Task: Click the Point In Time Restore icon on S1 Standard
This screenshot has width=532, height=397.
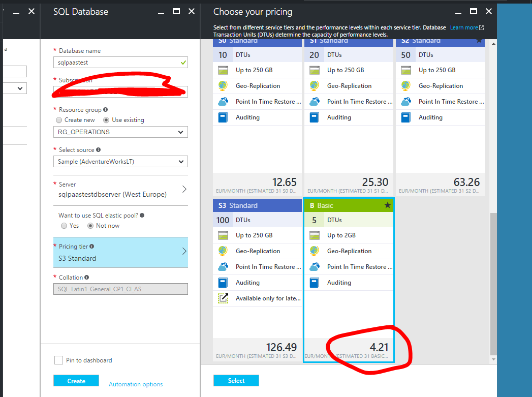Action: [x=314, y=101]
